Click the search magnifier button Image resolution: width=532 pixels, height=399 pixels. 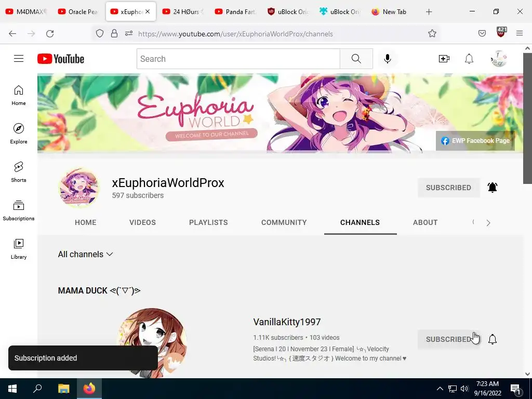356,59
